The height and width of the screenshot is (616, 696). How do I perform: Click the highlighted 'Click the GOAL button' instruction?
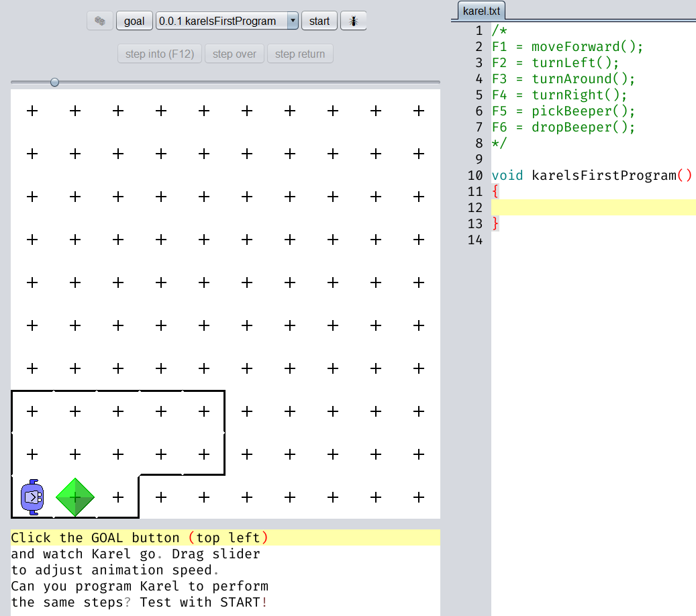(140, 538)
